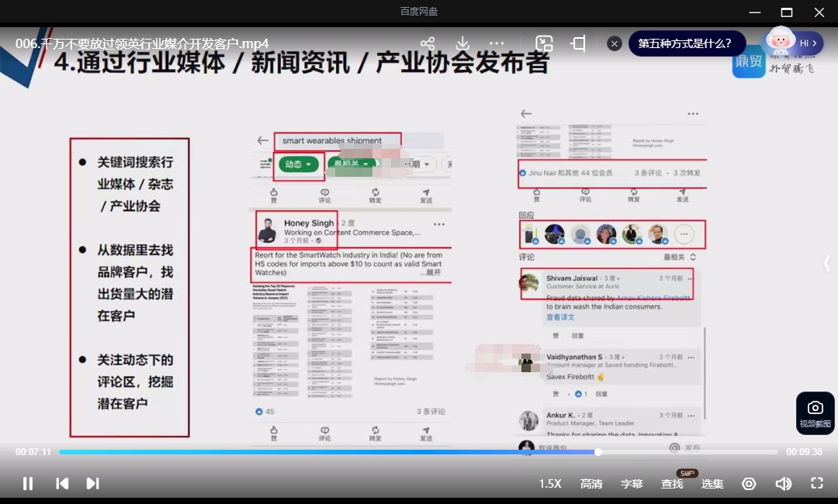The height and width of the screenshot is (504, 838).
Task: Open the share icon in the top bar
Action: point(428,43)
